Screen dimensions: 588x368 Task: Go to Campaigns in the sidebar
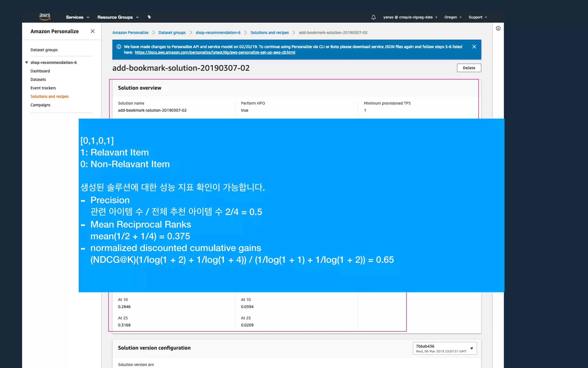pos(40,105)
